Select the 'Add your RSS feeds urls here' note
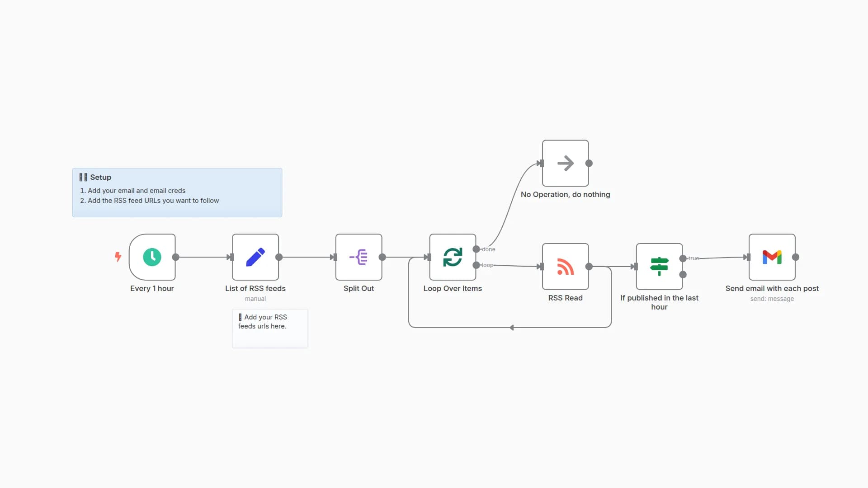The height and width of the screenshot is (488, 868). (x=270, y=328)
